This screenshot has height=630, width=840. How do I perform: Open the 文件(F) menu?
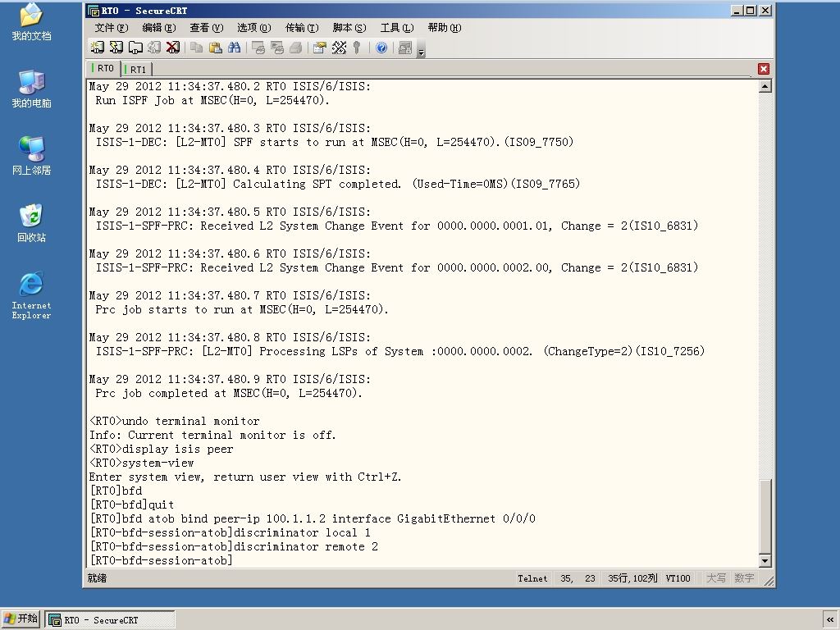(x=112, y=27)
